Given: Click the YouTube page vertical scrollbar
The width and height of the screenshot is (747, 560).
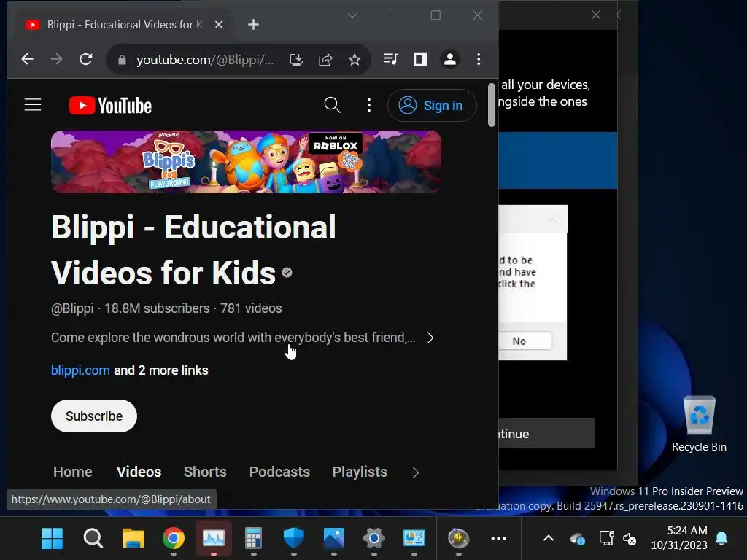Looking at the screenshot, I should pos(492,105).
